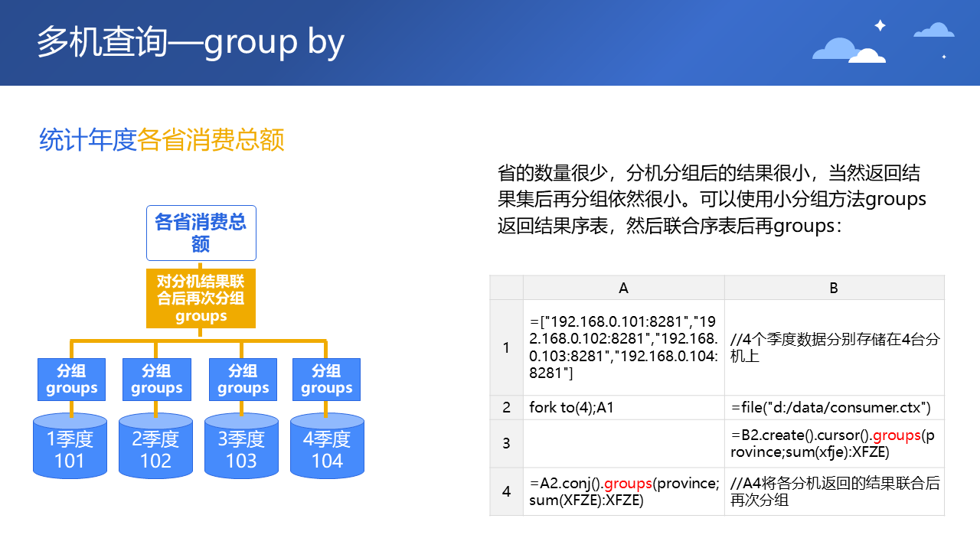Select the slide title 多机查询—group by
This screenshot has width=980, height=551.
(191, 42)
